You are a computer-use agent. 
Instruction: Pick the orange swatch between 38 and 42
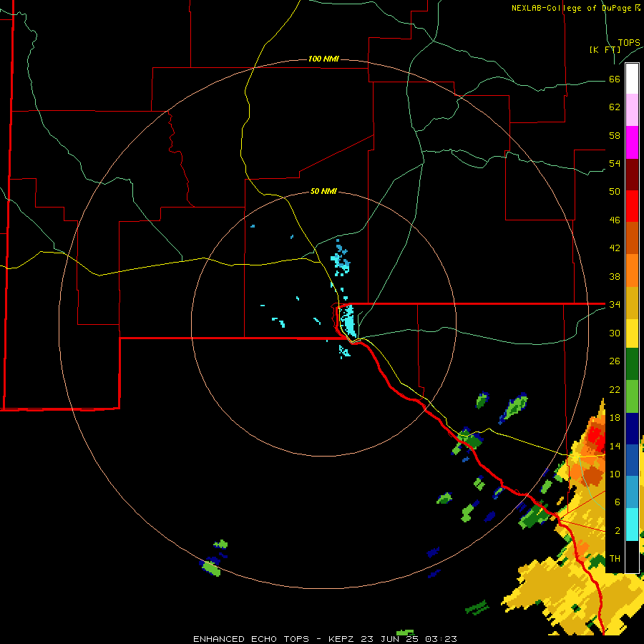tap(632, 270)
